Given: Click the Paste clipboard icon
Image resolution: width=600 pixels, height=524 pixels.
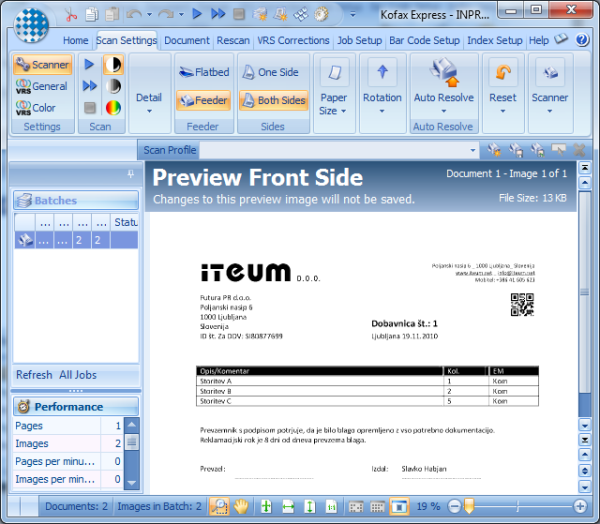Looking at the screenshot, I should 112,15.
